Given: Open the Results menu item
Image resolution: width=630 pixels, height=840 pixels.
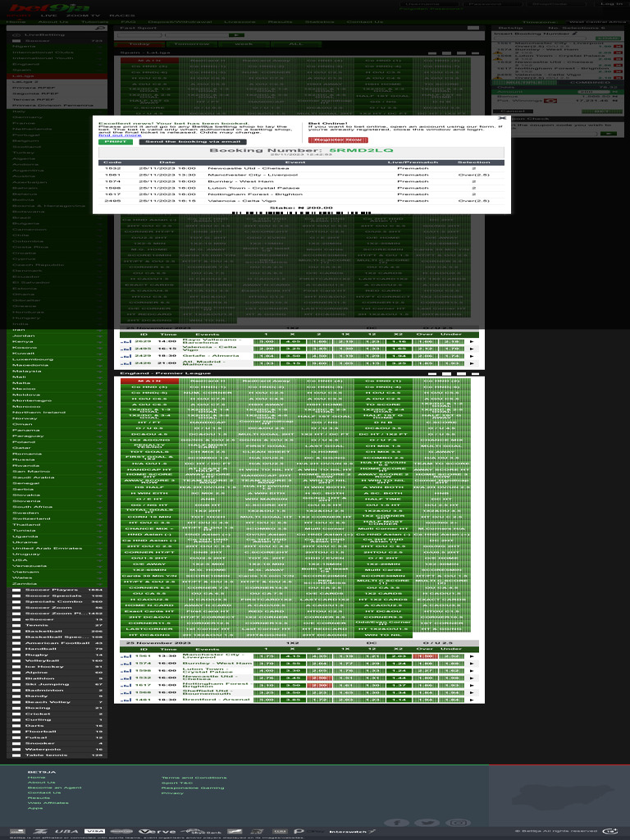Looking at the screenshot, I should [x=281, y=22].
